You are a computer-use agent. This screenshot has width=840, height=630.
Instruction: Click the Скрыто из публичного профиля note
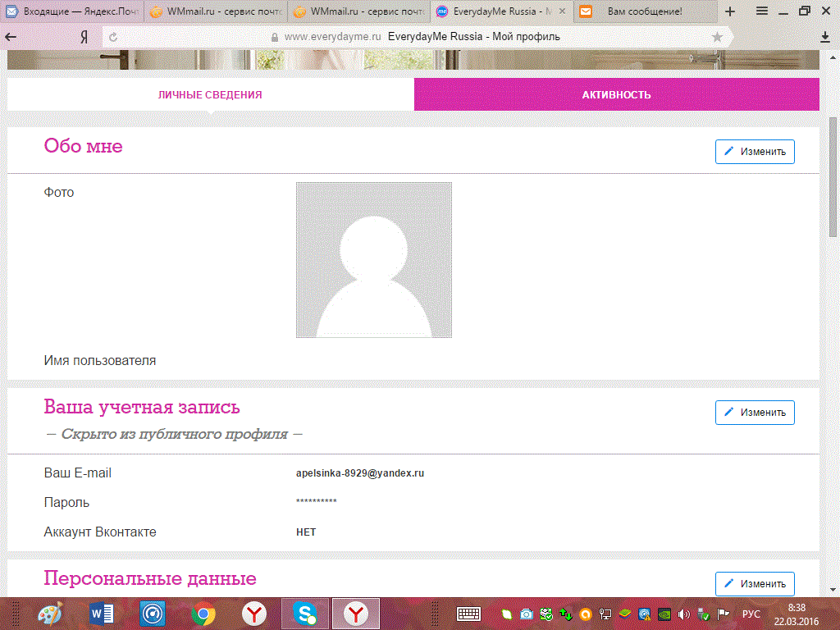click(x=175, y=434)
